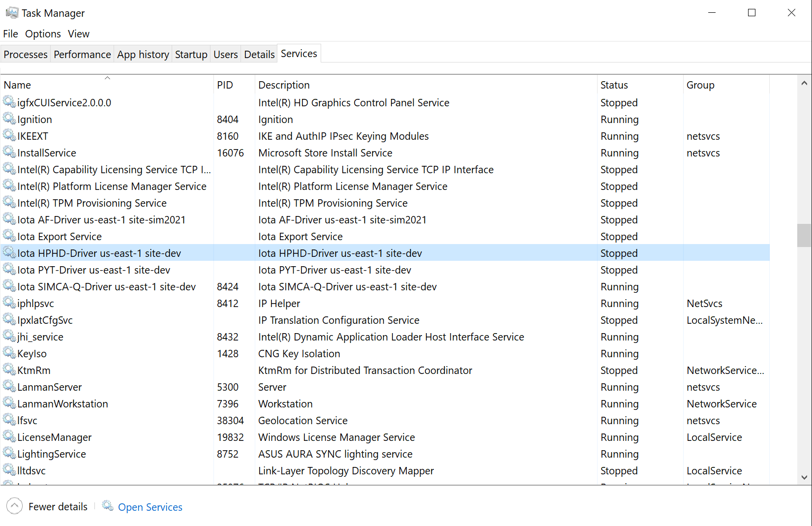Switch to the Processes tab

click(x=26, y=54)
